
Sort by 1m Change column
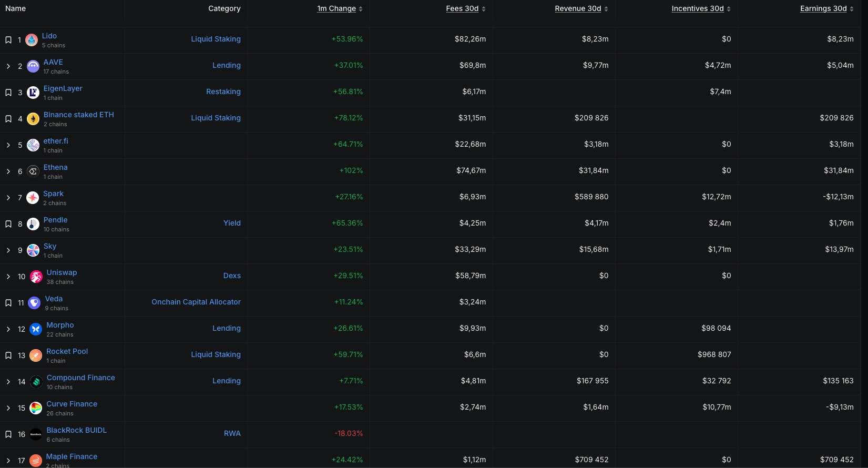coord(340,8)
